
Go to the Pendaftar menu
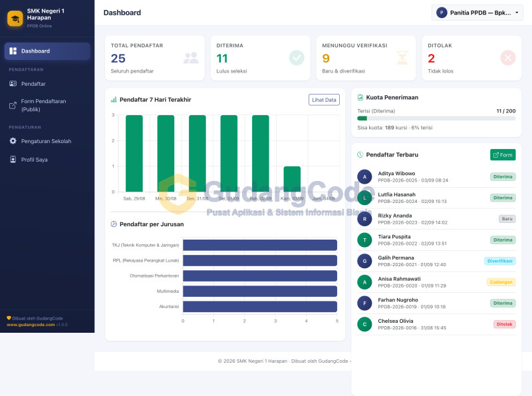click(x=47, y=84)
